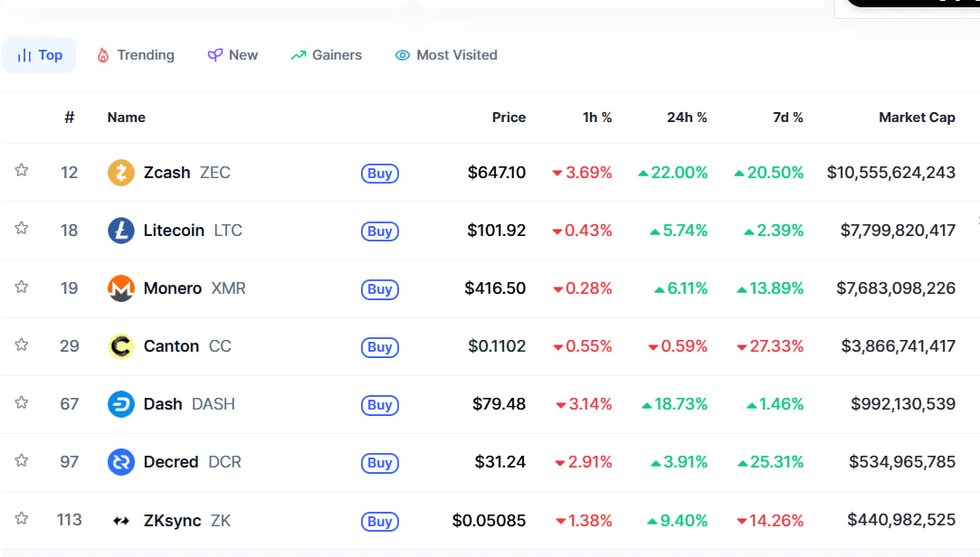Click Buy next to Decred

click(x=380, y=463)
